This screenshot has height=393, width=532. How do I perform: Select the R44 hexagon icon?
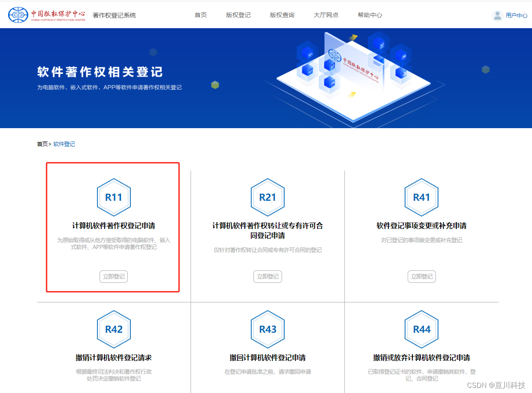coord(421,329)
